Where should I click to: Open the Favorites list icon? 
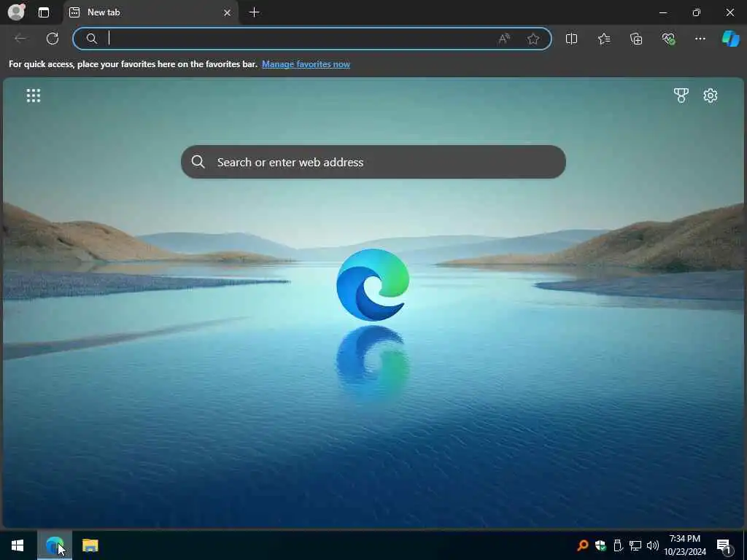(603, 39)
